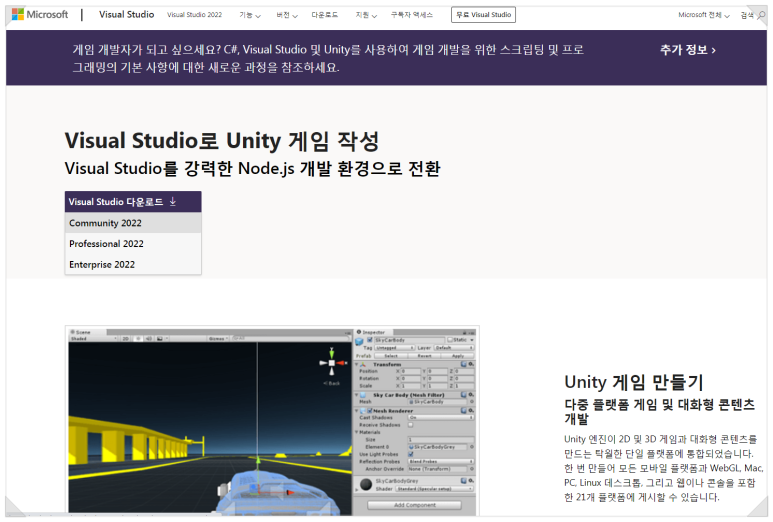Open the Mesh Filter help icon
Viewport: 773px width, 522px height.
coord(464,395)
